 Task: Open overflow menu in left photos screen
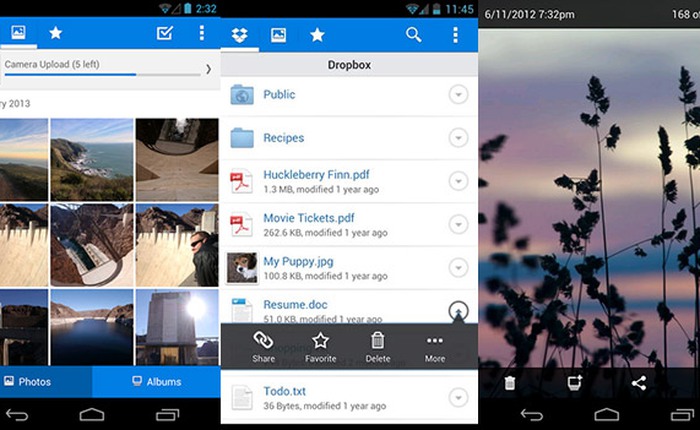(202, 33)
